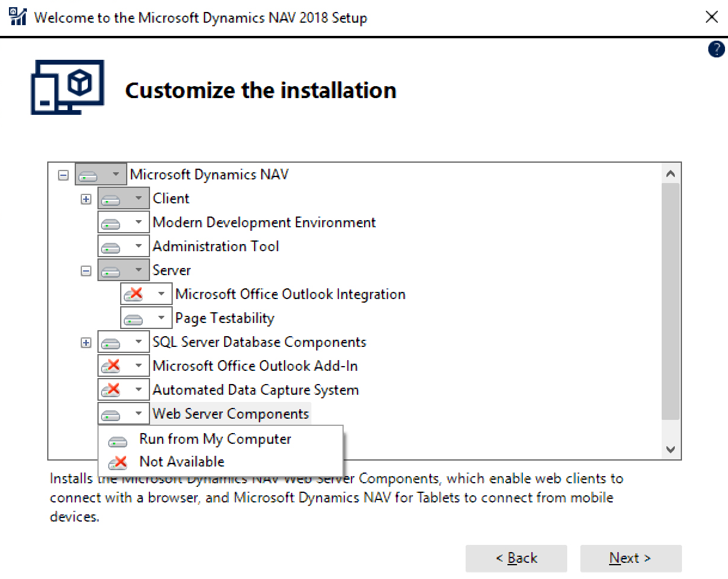Select the Microsoft Office Outlook Integration label

[290, 294]
